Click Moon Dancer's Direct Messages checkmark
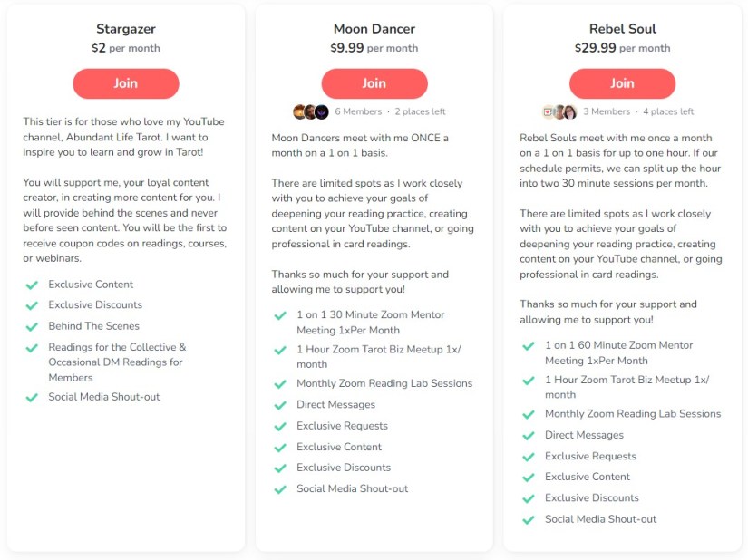This screenshot has height=560, width=748. (x=280, y=405)
